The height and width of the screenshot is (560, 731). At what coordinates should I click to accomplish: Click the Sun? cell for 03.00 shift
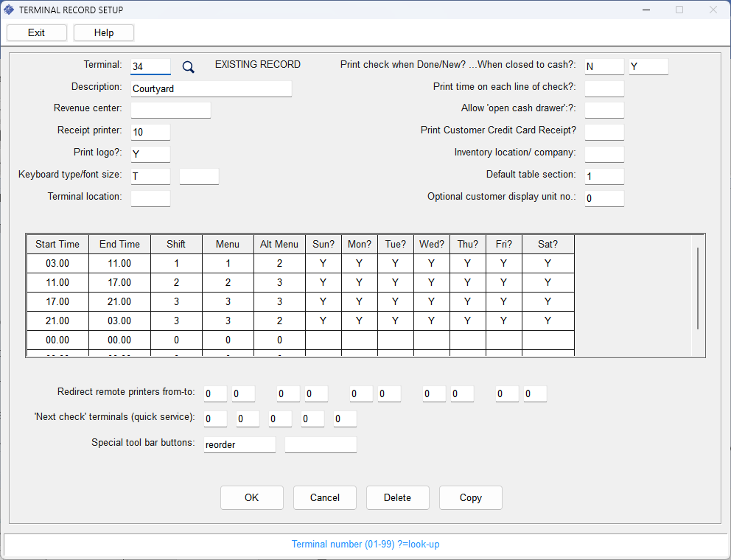(323, 263)
